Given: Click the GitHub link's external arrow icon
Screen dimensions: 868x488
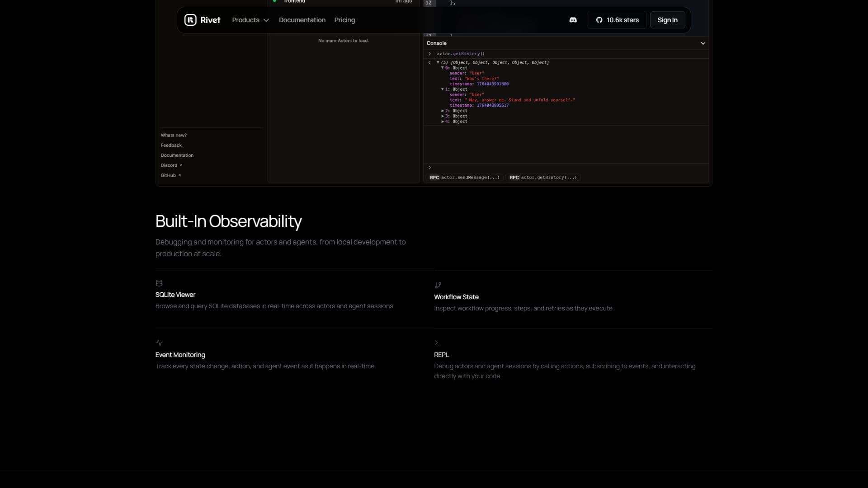Looking at the screenshot, I should point(179,175).
